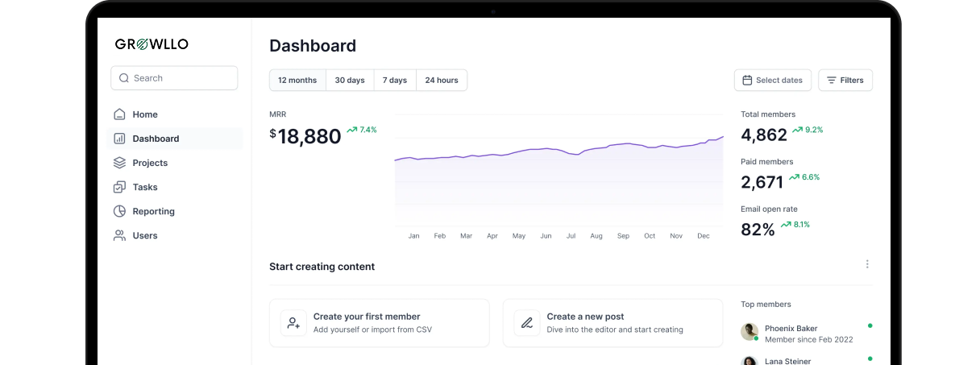Open the Users icon in sidebar

pos(119,235)
